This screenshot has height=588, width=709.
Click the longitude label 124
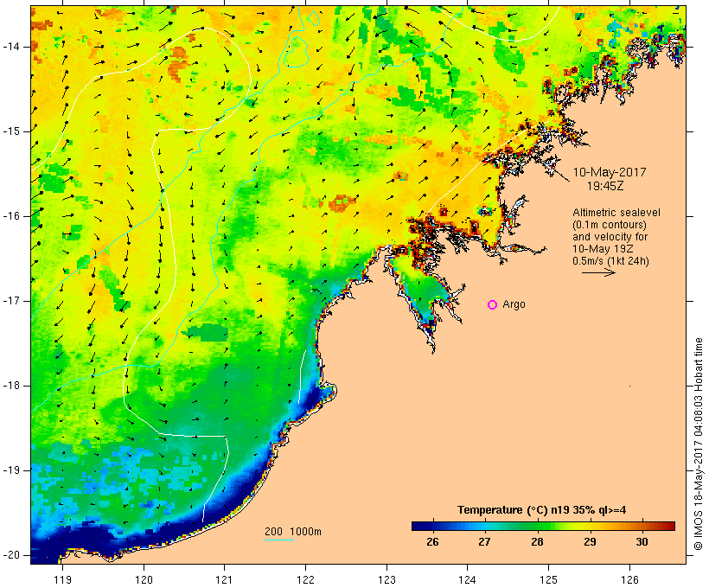[467, 579]
